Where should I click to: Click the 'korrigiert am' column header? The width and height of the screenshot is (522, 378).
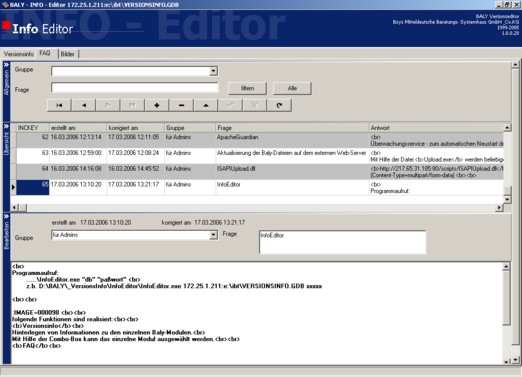point(136,128)
